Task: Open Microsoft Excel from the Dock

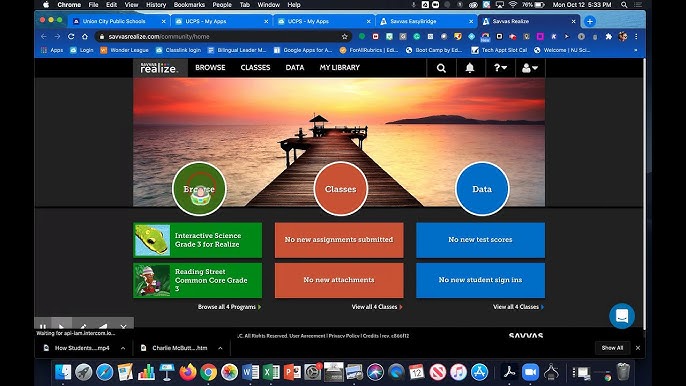Action: pos(271,372)
